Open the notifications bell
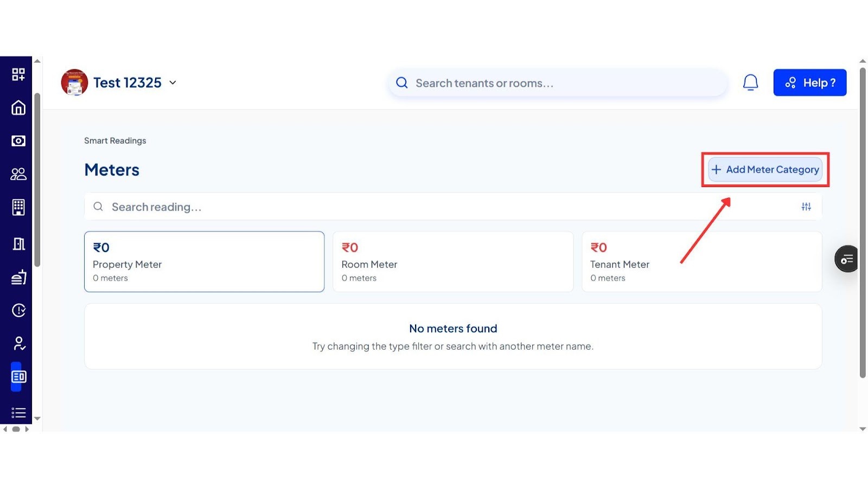868x488 pixels. click(750, 82)
